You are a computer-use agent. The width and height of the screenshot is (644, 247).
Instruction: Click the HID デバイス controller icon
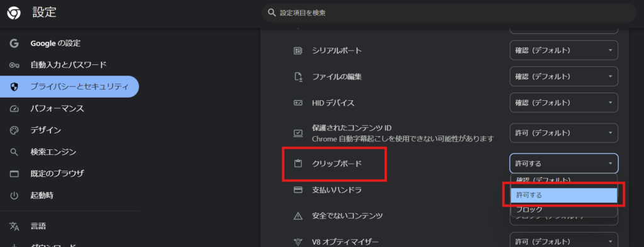coord(298,103)
